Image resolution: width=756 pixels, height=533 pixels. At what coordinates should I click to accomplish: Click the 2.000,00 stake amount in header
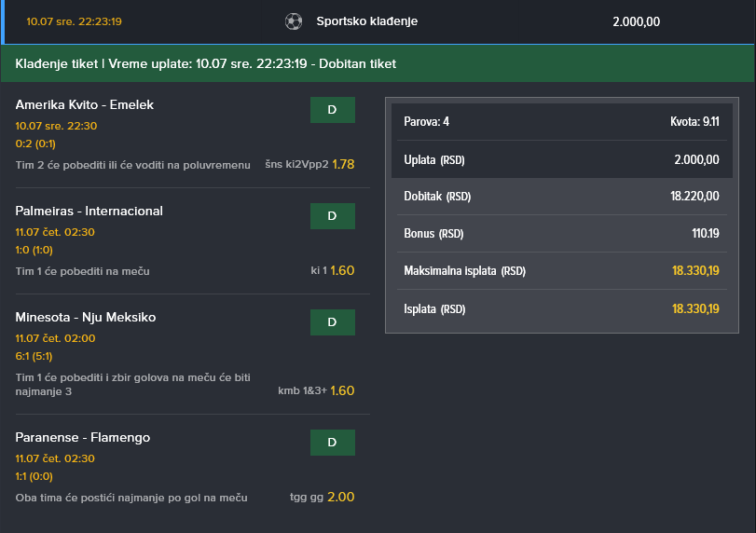[x=636, y=21]
